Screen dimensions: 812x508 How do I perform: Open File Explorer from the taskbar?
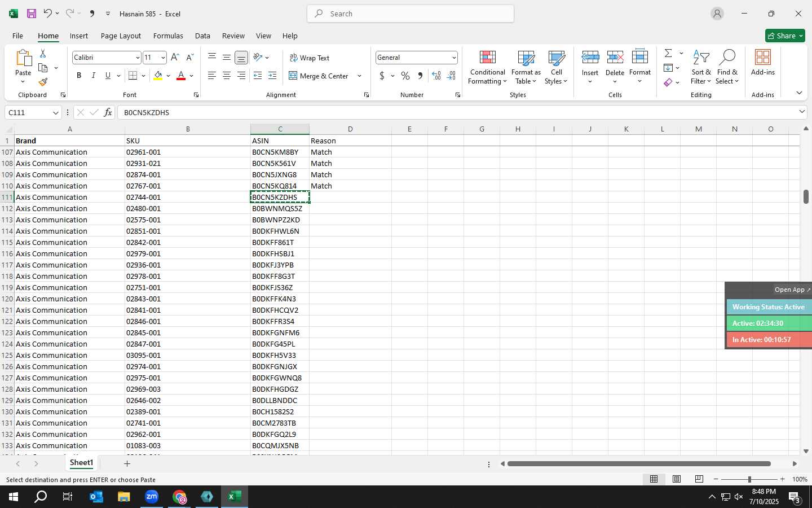point(123,497)
